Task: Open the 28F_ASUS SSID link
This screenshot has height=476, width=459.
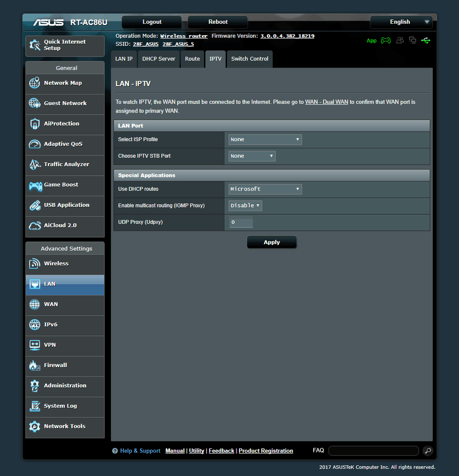Action: (x=146, y=44)
